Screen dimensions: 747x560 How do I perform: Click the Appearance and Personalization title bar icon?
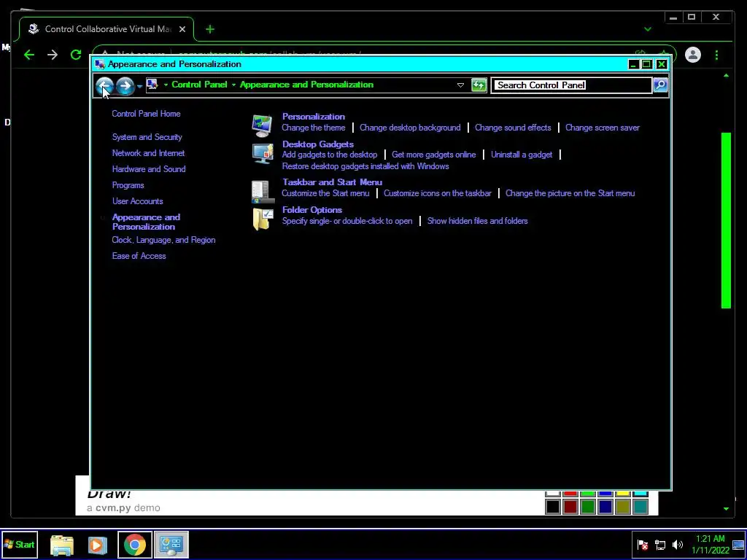pos(99,64)
